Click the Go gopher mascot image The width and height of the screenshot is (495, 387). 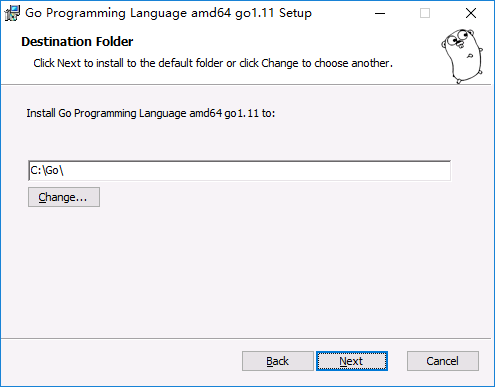pyautogui.click(x=462, y=56)
